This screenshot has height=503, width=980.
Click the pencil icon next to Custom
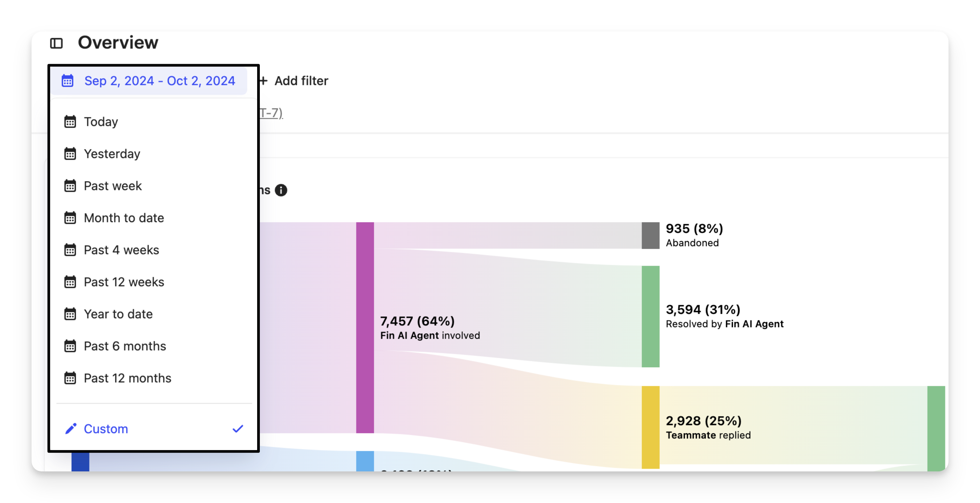71,429
